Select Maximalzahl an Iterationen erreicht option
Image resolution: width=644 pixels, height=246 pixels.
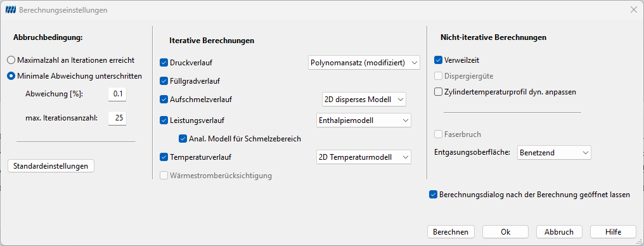71,60
